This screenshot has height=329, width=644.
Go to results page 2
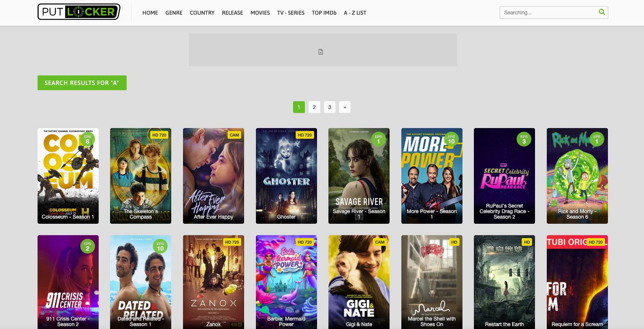(314, 107)
